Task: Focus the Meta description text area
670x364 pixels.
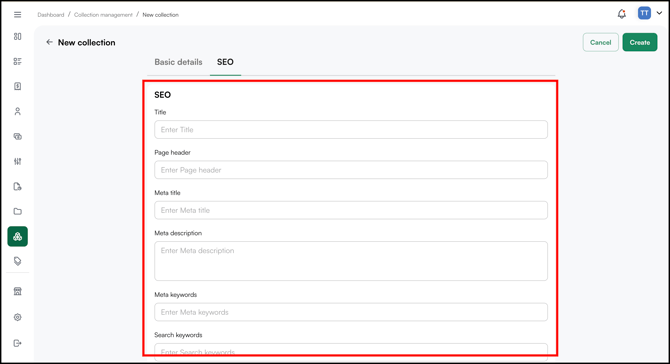Action: pyautogui.click(x=351, y=261)
